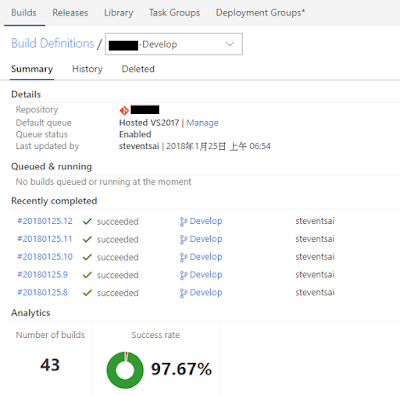
Task: Open Develop branch link for build #20180125.9
Action: (206, 275)
